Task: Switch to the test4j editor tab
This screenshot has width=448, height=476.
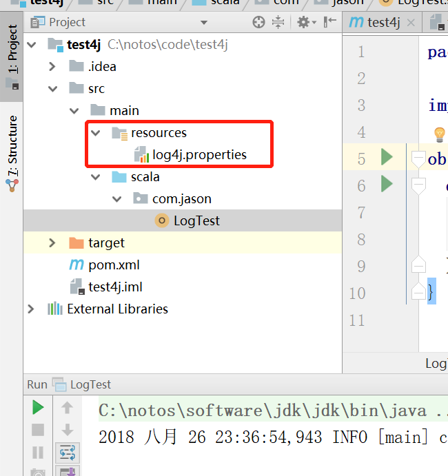Action: coord(376,22)
